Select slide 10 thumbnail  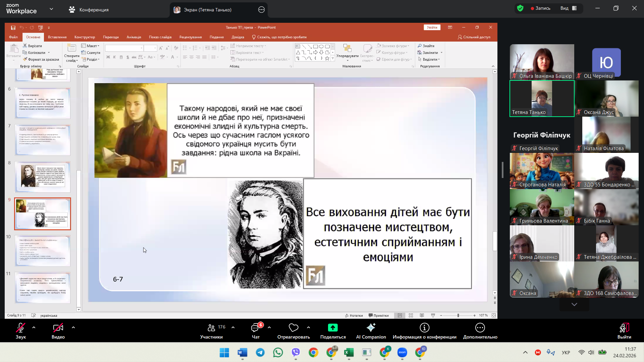(x=43, y=251)
